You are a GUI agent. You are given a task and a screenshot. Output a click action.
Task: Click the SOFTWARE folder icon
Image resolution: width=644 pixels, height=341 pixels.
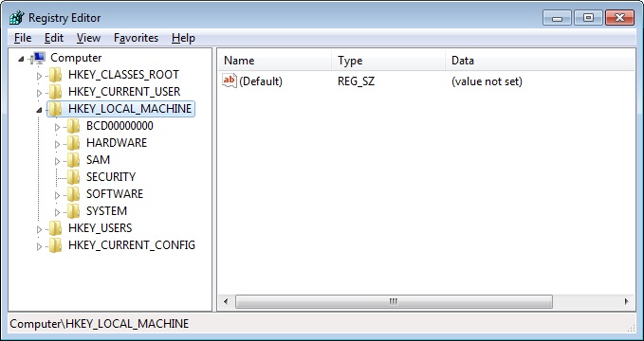[x=74, y=194]
